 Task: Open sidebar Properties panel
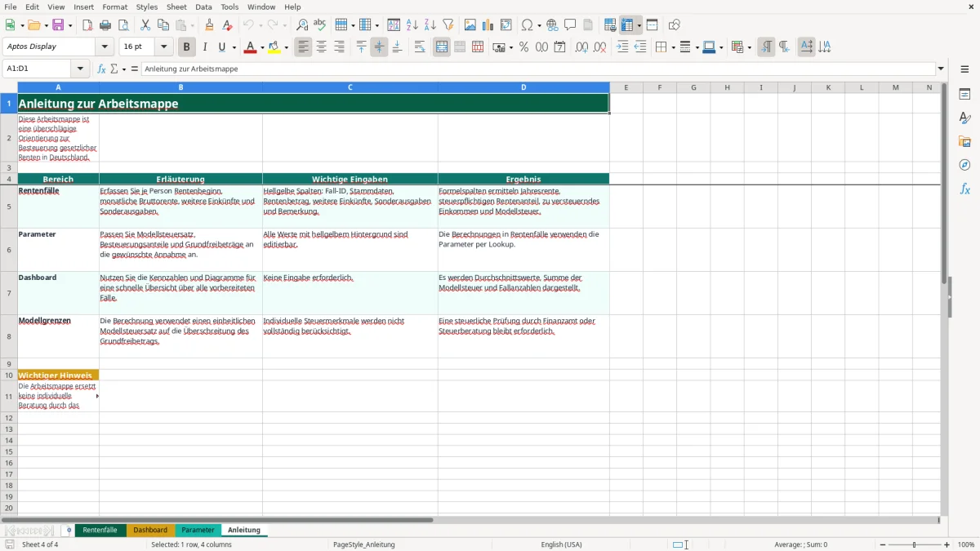(x=964, y=94)
